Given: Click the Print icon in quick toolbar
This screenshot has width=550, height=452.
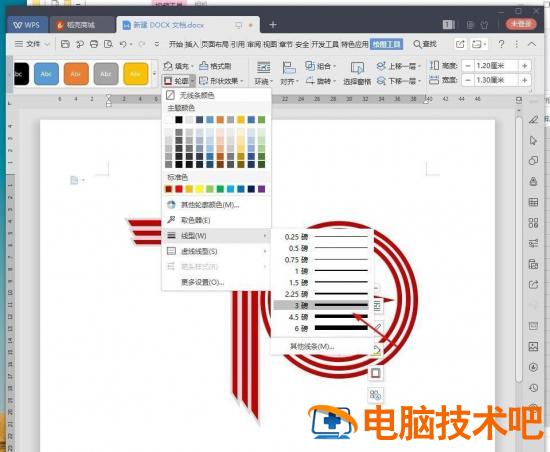Looking at the screenshot, I should click(94, 44).
